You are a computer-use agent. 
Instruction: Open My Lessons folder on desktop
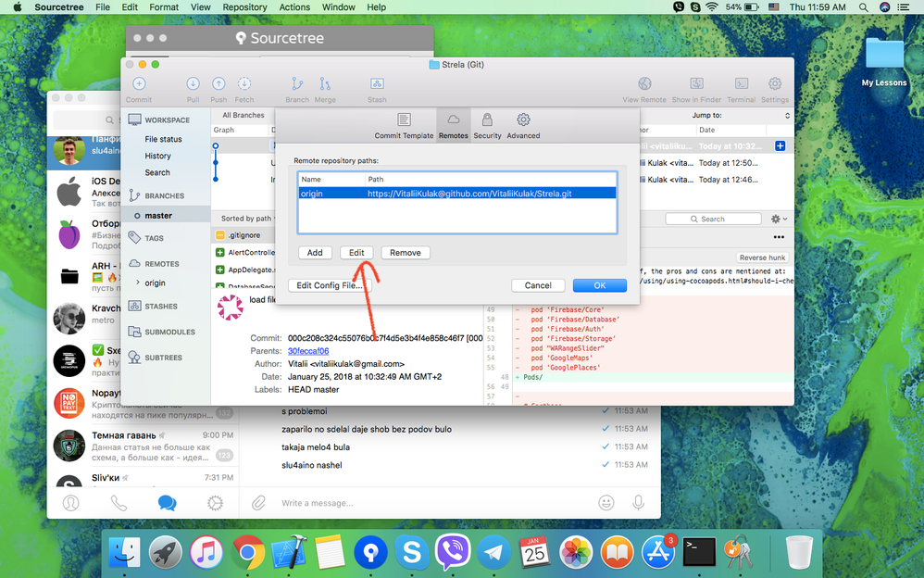884,62
